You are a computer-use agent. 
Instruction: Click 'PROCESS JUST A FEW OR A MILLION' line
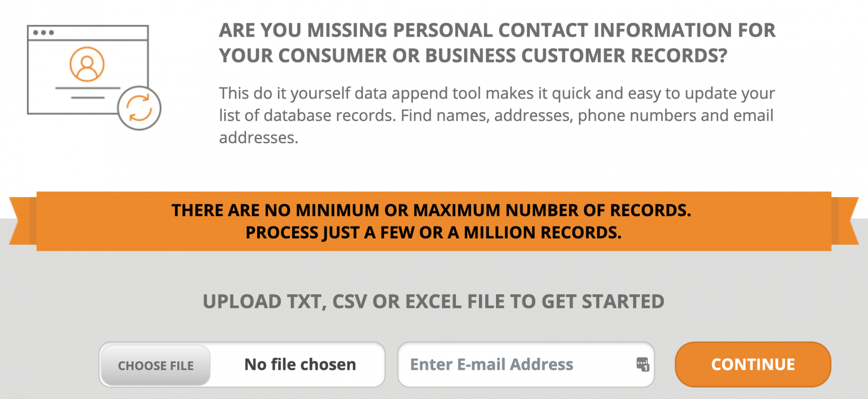tap(433, 233)
